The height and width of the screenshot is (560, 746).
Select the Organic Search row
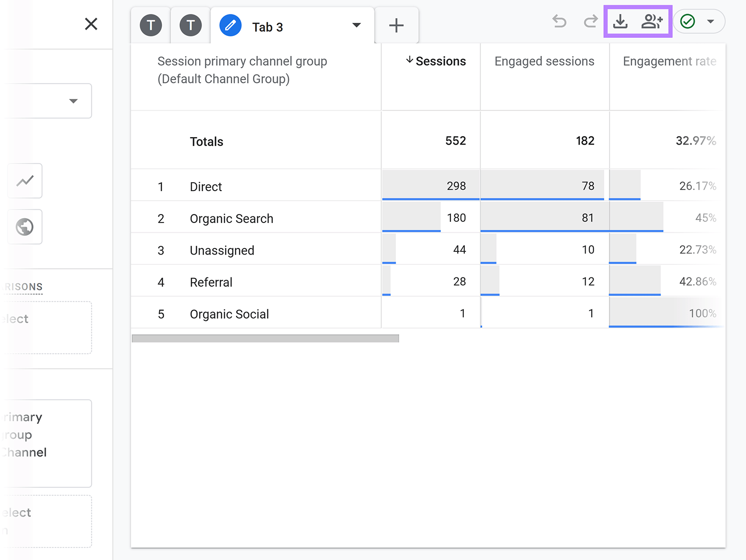pyautogui.click(x=231, y=218)
